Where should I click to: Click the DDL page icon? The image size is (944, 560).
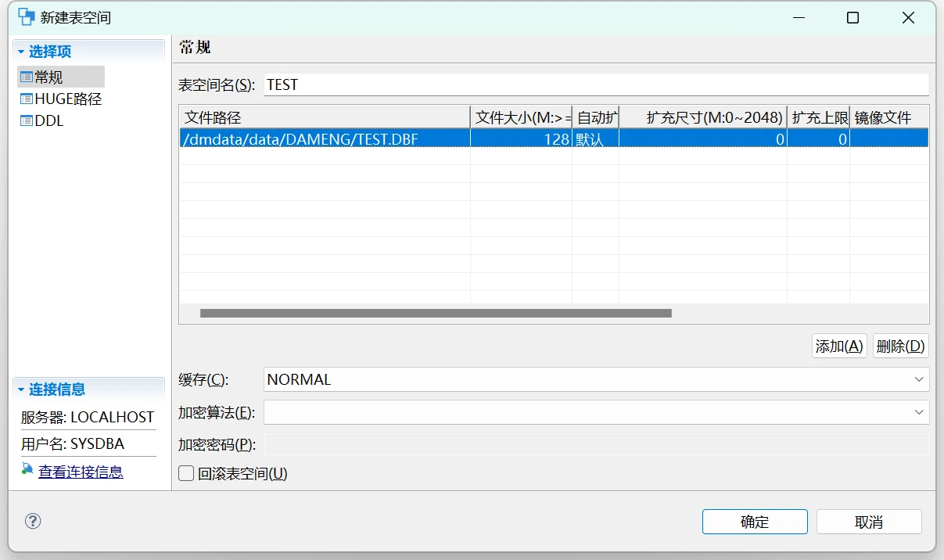click(27, 121)
